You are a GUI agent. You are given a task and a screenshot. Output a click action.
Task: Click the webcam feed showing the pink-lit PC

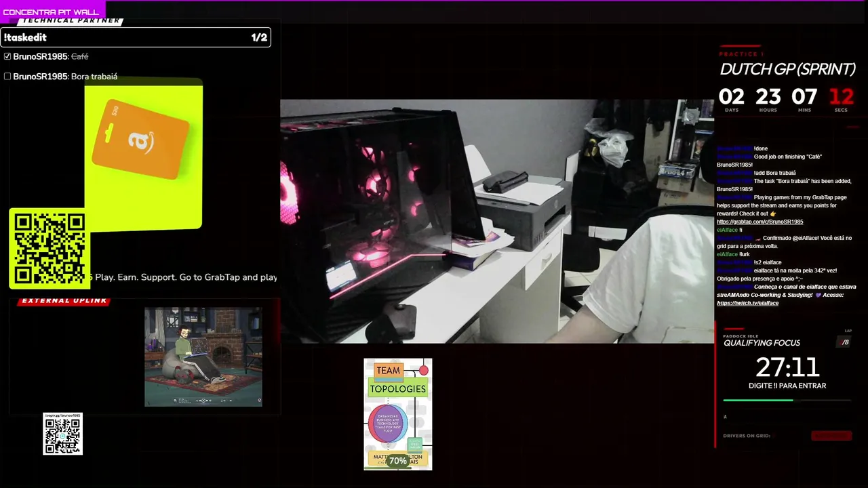click(x=497, y=221)
